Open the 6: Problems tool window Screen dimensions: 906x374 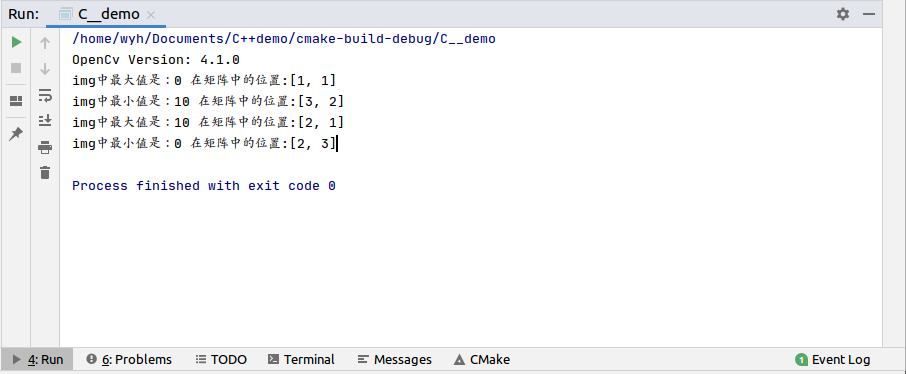click(x=129, y=360)
